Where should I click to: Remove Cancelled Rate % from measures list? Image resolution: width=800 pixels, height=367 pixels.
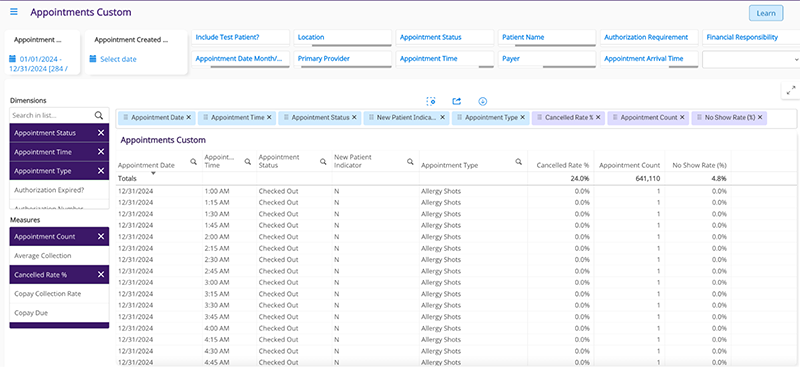coord(101,275)
